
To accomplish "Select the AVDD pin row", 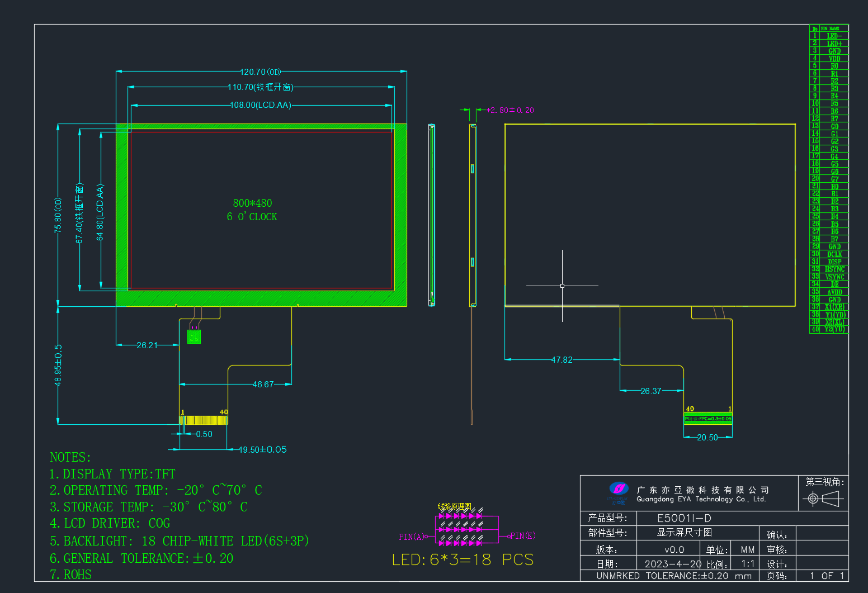I will point(829,292).
